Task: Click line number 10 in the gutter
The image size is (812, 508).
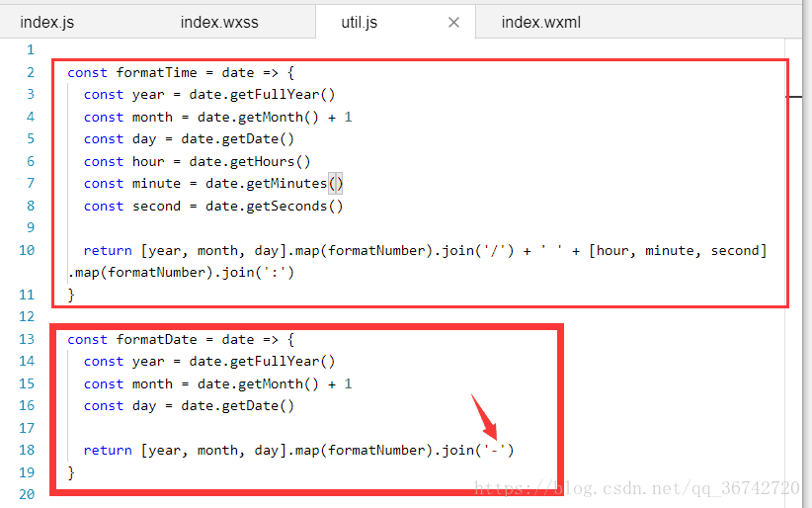Action: [27, 250]
